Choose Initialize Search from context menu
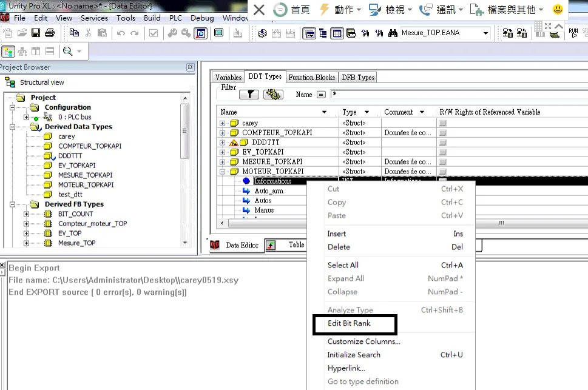Image resolution: width=588 pixels, height=390 pixels. click(x=354, y=355)
